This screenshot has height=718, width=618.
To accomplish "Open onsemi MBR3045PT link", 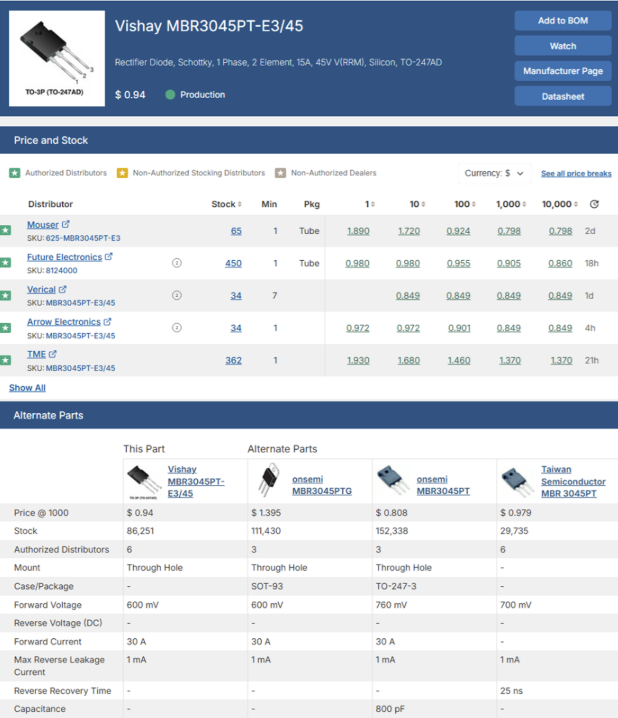I will [x=443, y=485].
